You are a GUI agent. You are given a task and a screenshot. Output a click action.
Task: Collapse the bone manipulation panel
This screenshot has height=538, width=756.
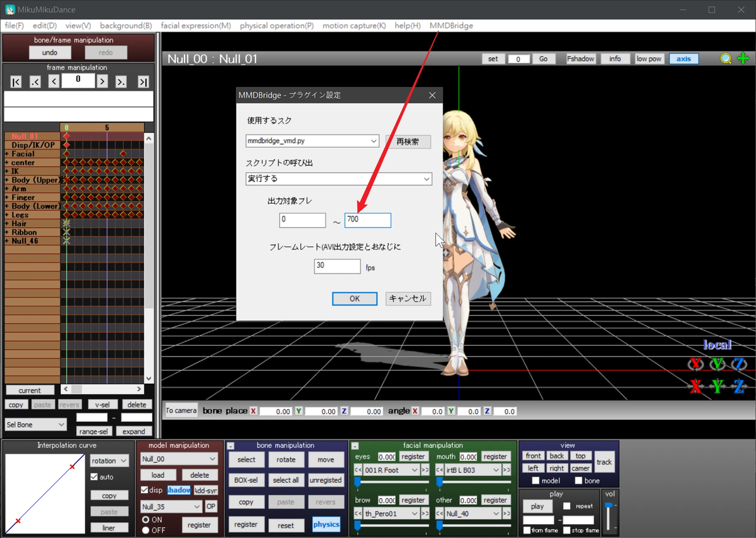pos(231,446)
